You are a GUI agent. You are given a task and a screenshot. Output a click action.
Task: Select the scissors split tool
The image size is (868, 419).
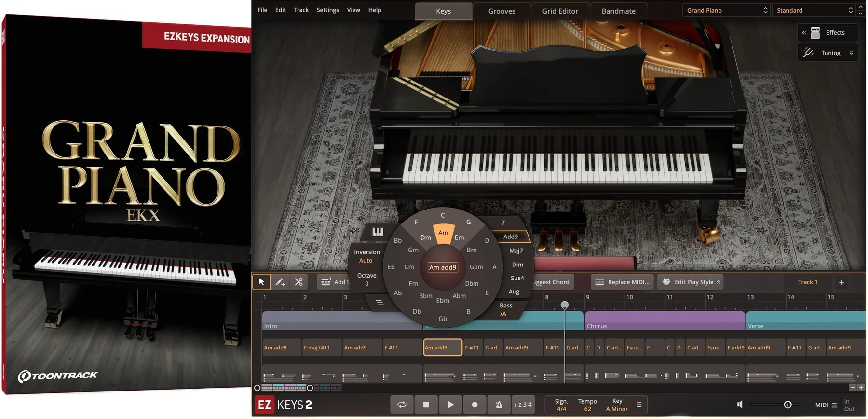[x=298, y=282]
